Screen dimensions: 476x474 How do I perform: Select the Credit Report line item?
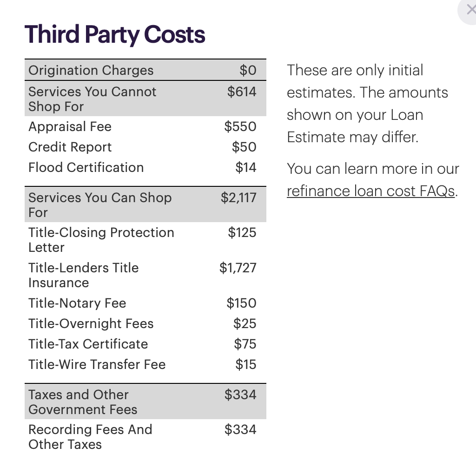145,147
